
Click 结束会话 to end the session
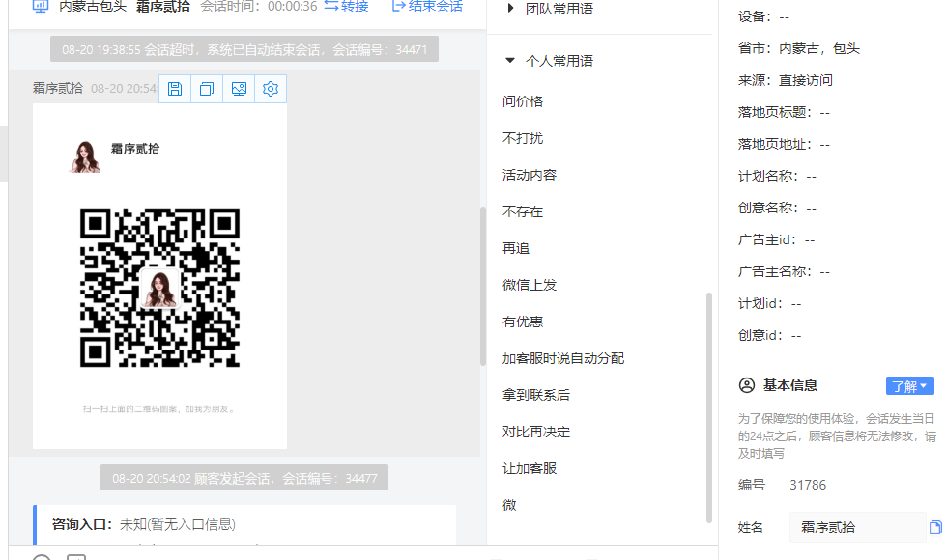tap(427, 6)
